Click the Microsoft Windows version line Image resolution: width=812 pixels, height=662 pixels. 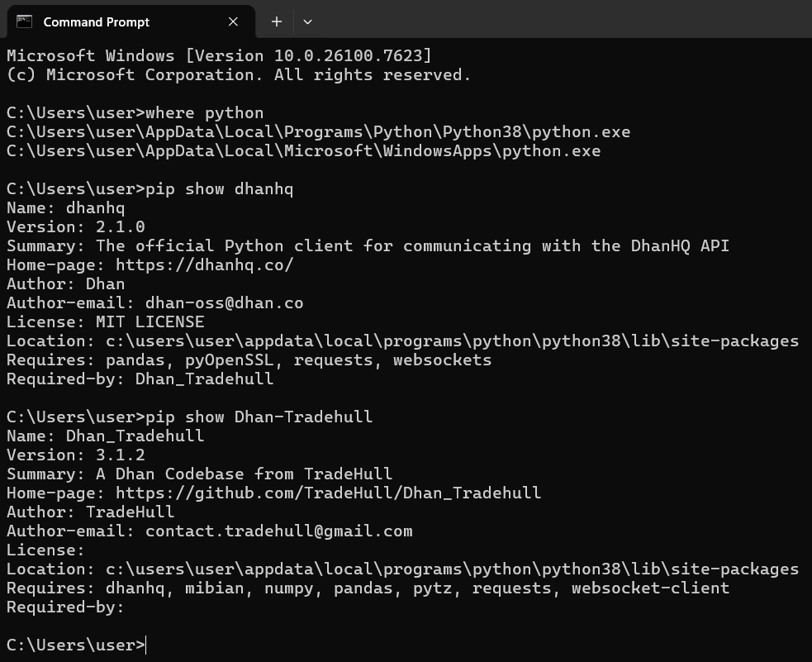(x=219, y=55)
